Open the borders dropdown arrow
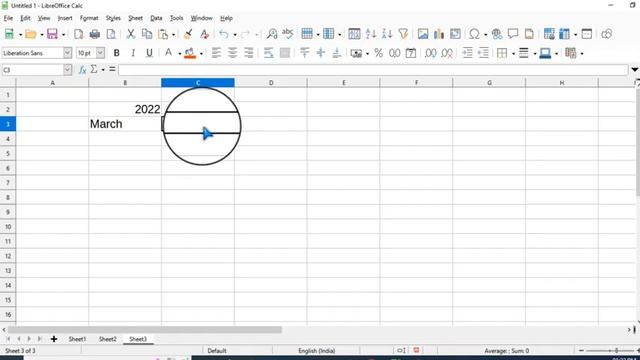This screenshot has height=360, width=640. click(513, 53)
